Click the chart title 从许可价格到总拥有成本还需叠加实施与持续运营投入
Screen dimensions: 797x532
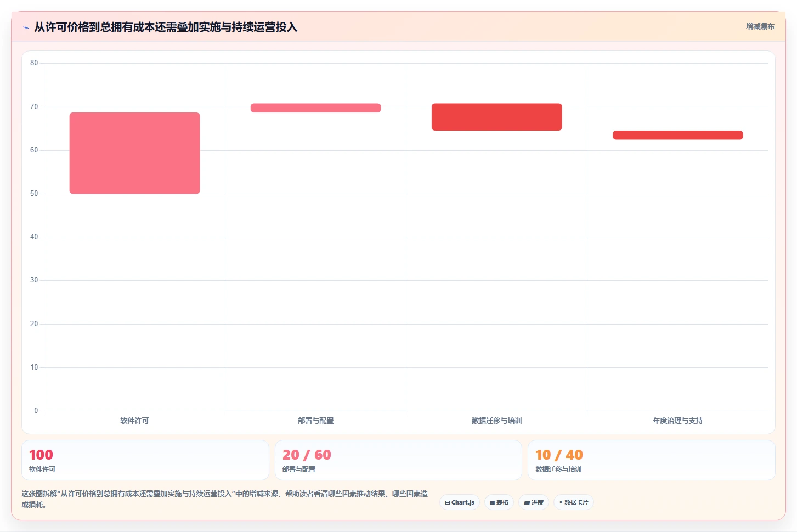tap(166, 27)
